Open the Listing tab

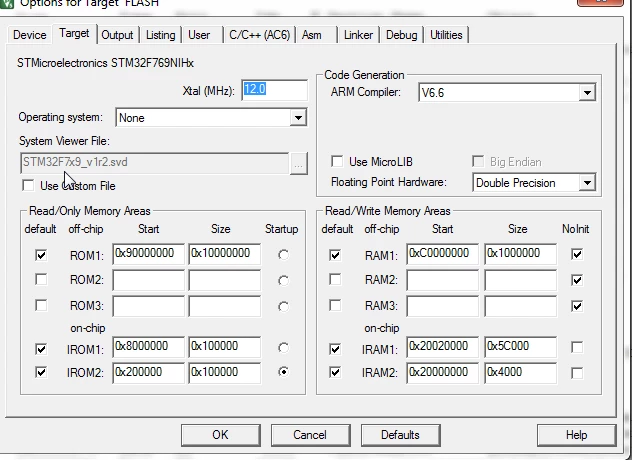click(160, 35)
